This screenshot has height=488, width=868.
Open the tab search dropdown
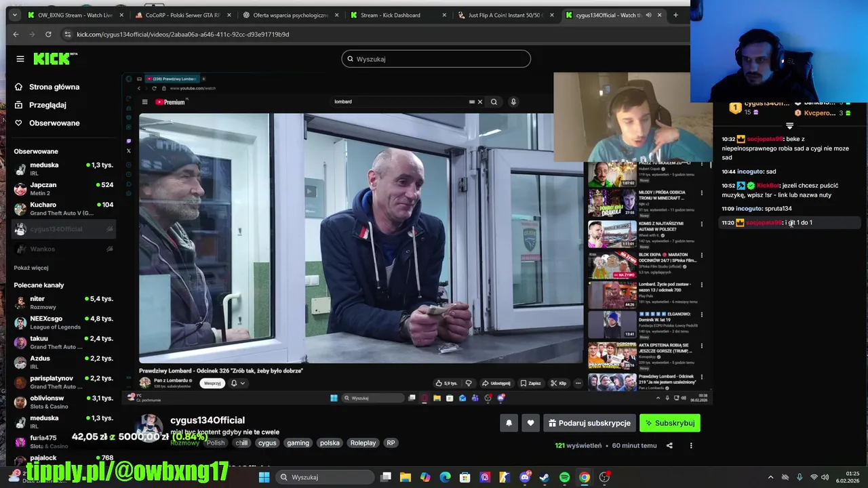point(14,15)
